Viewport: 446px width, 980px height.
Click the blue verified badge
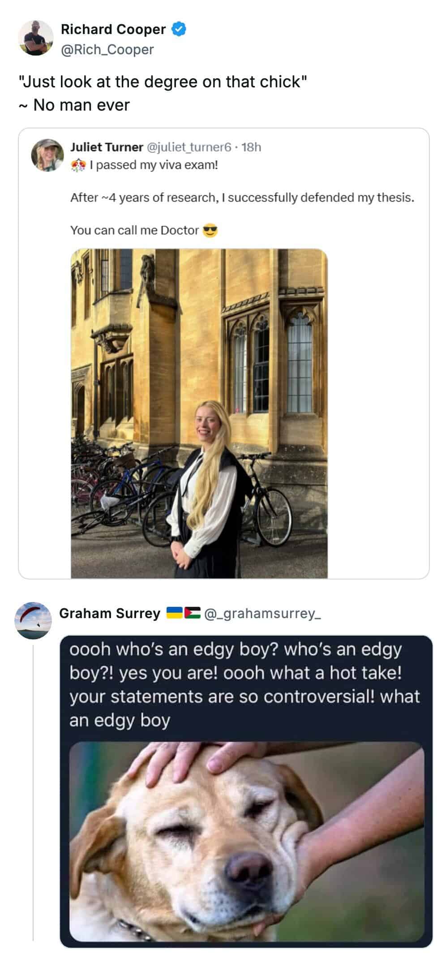click(179, 29)
